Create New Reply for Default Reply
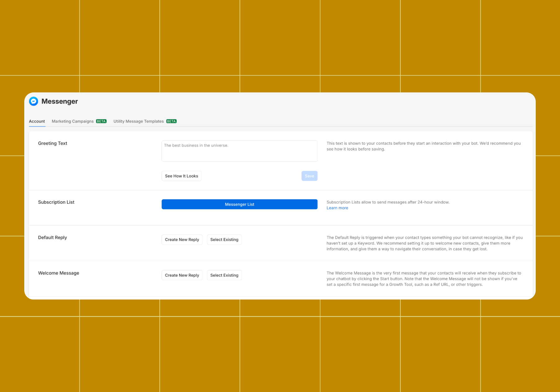 tap(182, 240)
